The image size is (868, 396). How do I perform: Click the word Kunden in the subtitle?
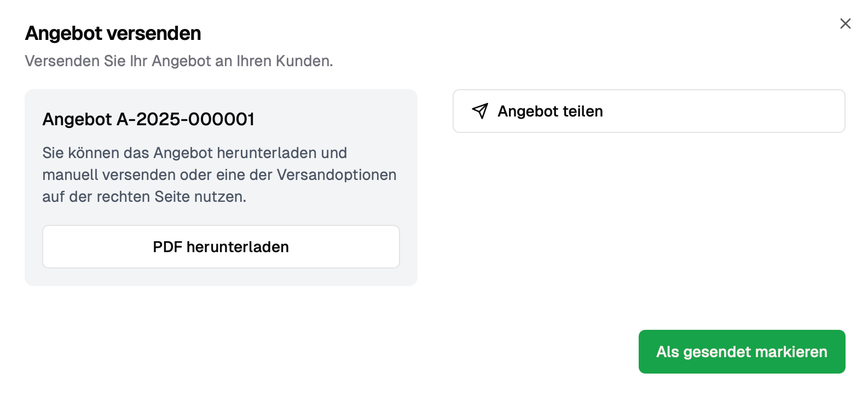[304, 61]
